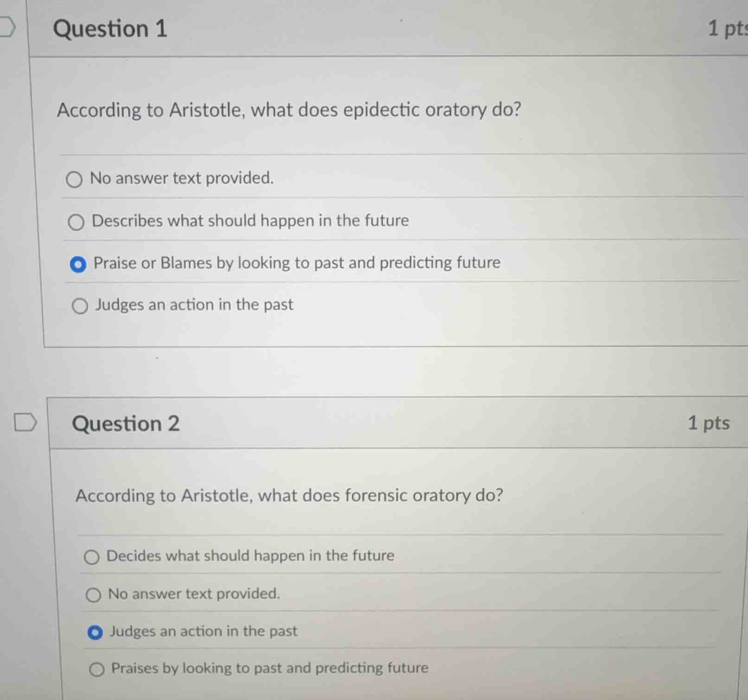Select "Judges an action in the past" in Question 1

point(80,305)
